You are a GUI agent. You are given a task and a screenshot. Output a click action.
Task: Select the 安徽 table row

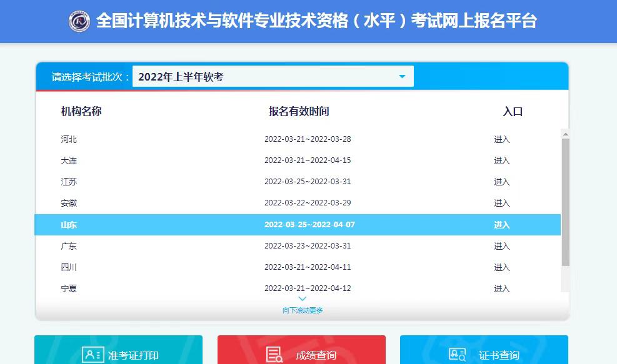(x=250, y=203)
